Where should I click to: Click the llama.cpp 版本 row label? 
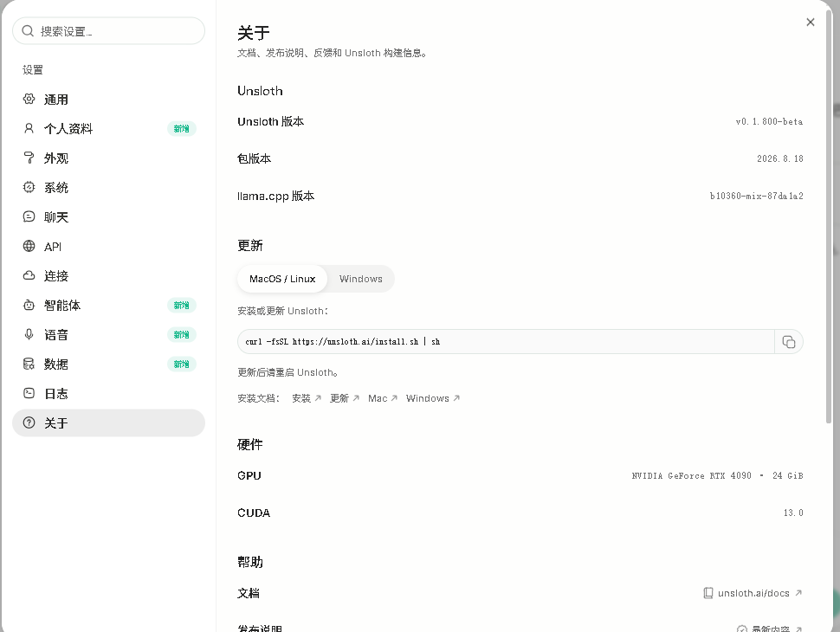click(276, 196)
